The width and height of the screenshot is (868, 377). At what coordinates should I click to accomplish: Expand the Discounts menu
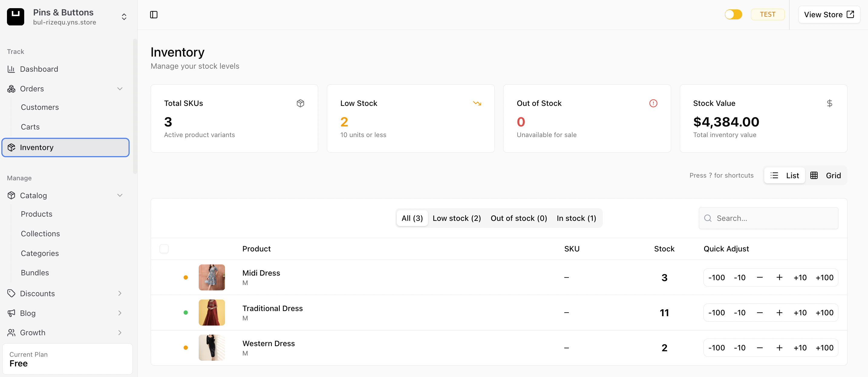pyautogui.click(x=120, y=293)
